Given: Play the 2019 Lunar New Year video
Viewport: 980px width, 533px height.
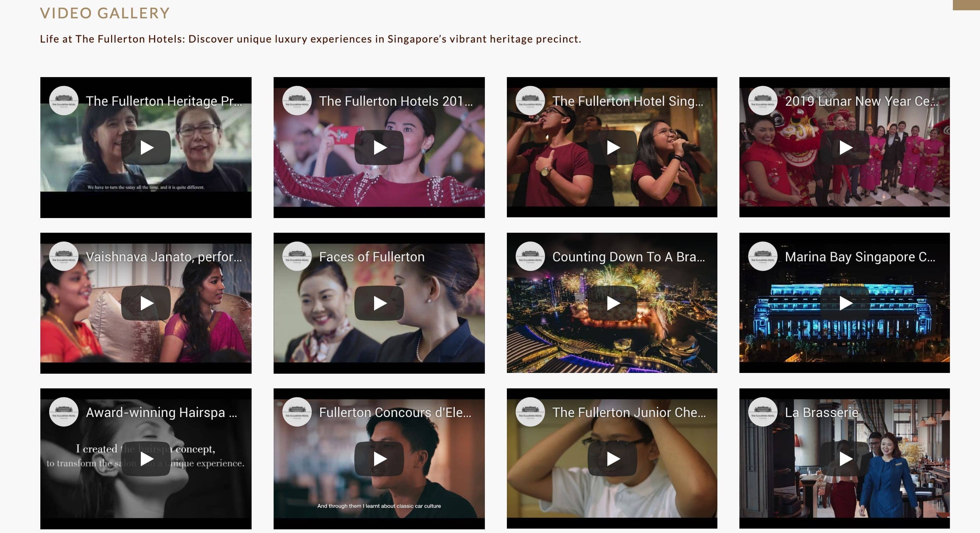Looking at the screenshot, I should 845,147.
